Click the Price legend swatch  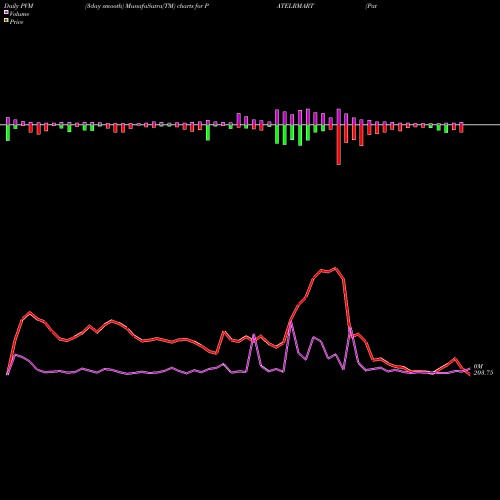click(x=6, y=21)
